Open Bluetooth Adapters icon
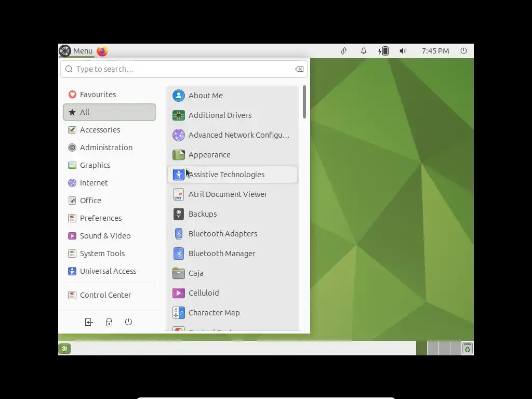532x399 pixels. click(179, 234)
